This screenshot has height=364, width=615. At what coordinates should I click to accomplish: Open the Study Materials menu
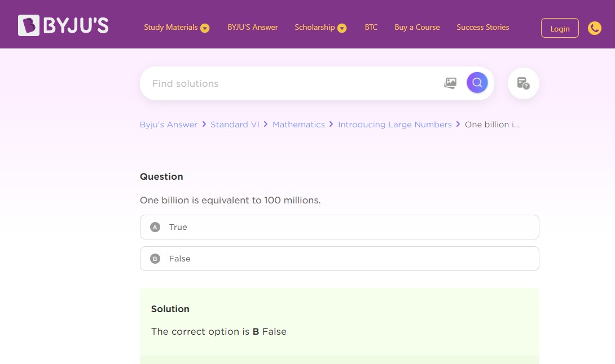click(170, 28)
